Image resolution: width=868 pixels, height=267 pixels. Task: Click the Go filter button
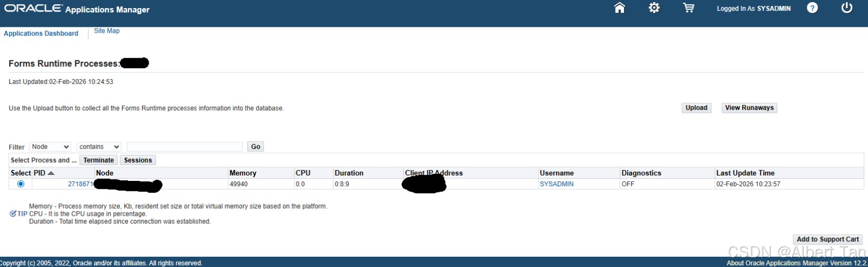pyautogui.click(x=256, y=146)
